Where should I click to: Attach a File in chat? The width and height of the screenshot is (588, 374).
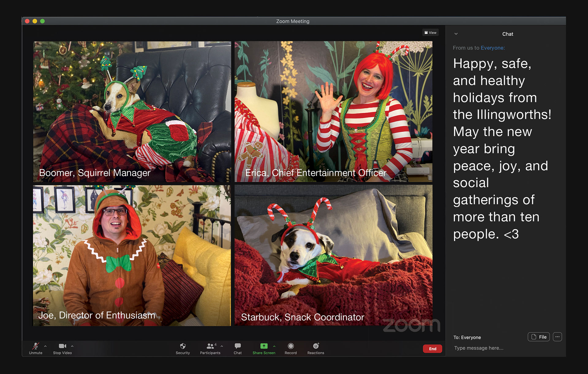(539, 337)
